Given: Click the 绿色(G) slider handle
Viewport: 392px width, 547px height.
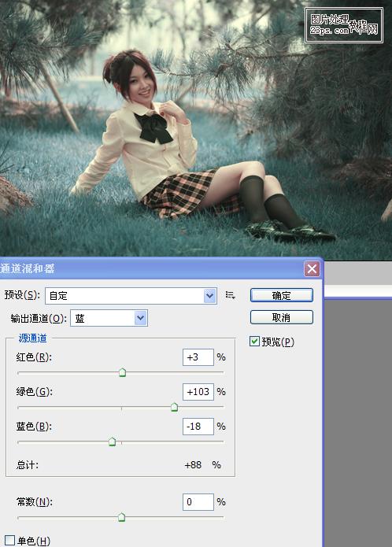Looking at the screenshot, I should click(x=174, y=407).
